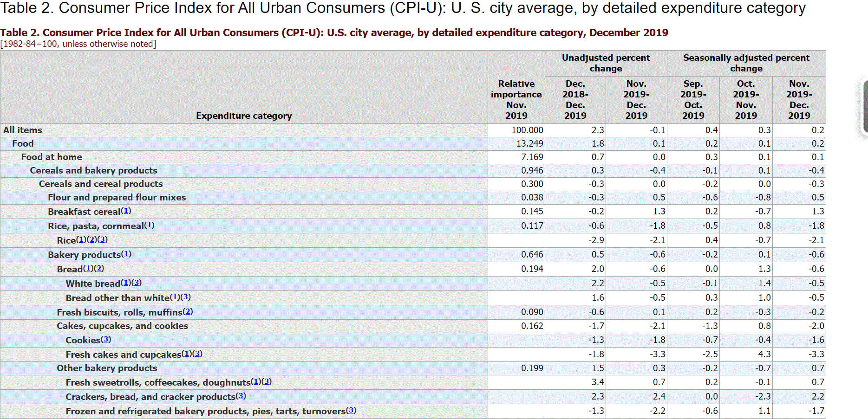868x419 pixels.
Task: Click Seasonally adjusted percent change header
Action: (x=746, y=63)
